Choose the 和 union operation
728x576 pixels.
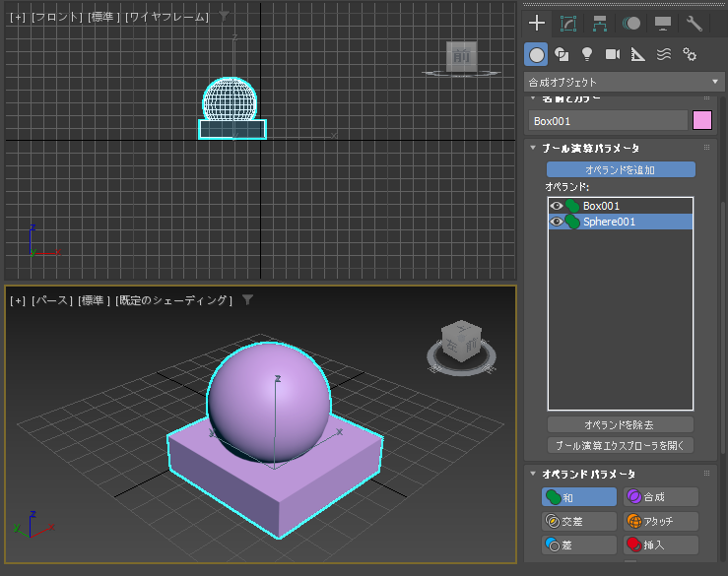(x=579, y=497)
